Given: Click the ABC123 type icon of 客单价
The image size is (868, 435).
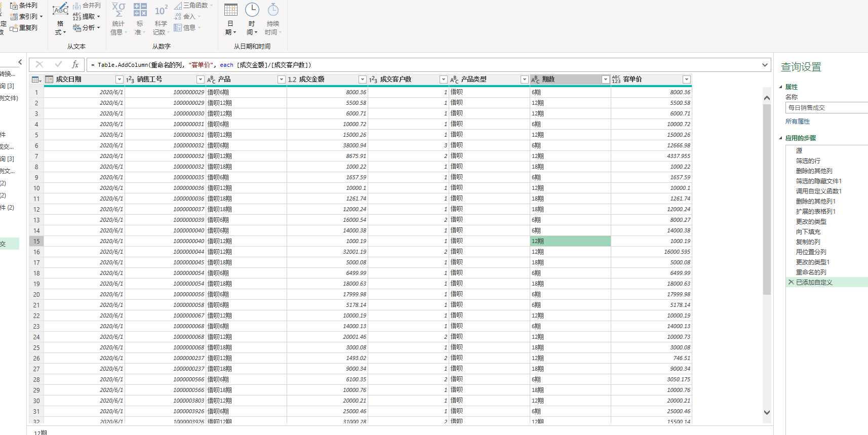Looking at the screenshot, I should pos(616,80).
